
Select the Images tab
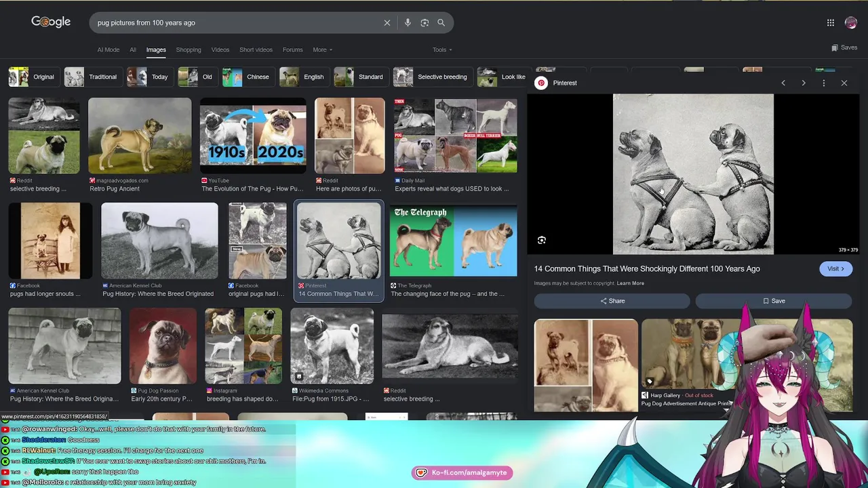(x=156, y=49)
